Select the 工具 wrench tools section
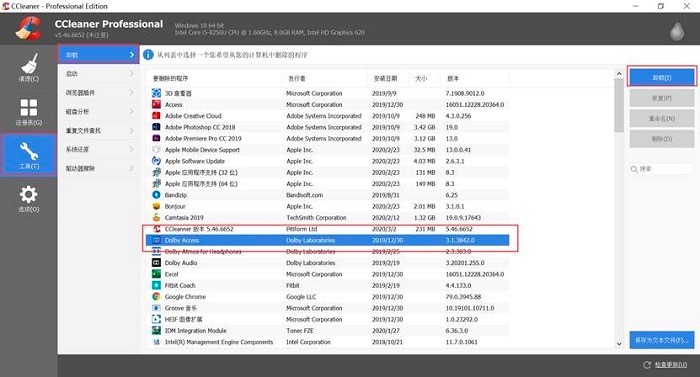700x377 pixels. coord(29,155)
